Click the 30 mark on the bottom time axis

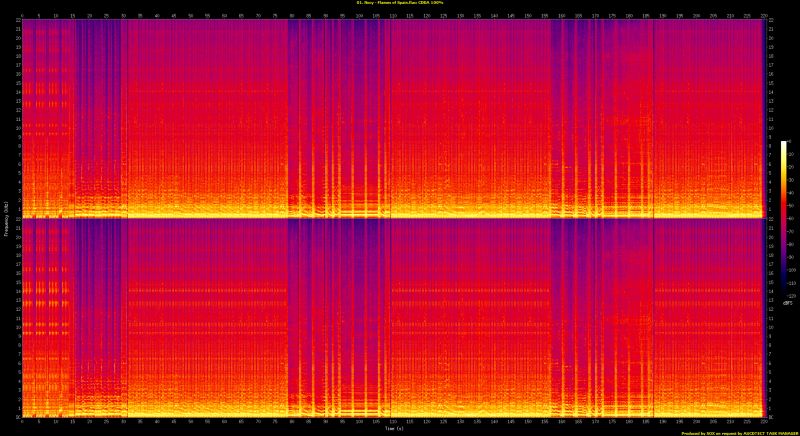[x=123, y=421]
